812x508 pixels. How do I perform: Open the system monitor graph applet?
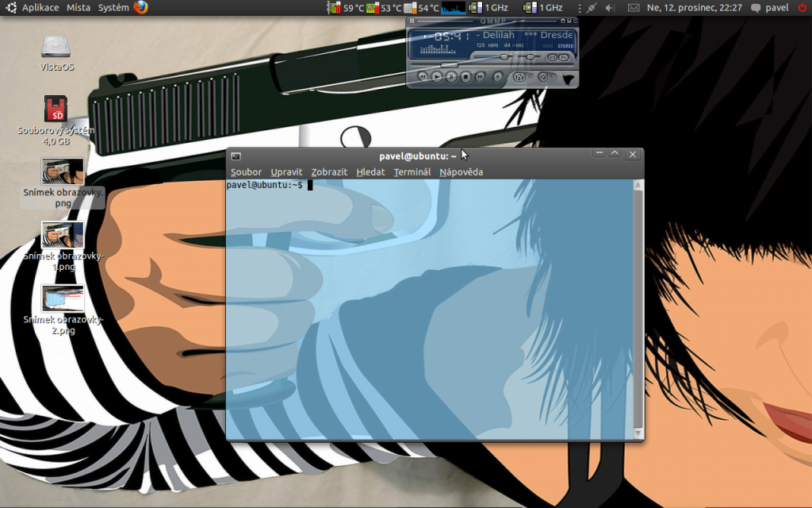click(x=453, y=8)
